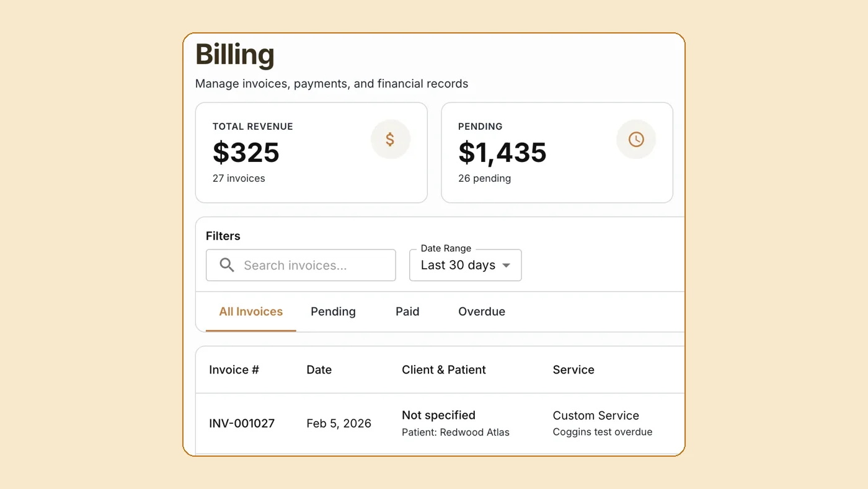Click Patient: Redwood Atlas
Screen dimensions: 868x489
pos(456,433)
